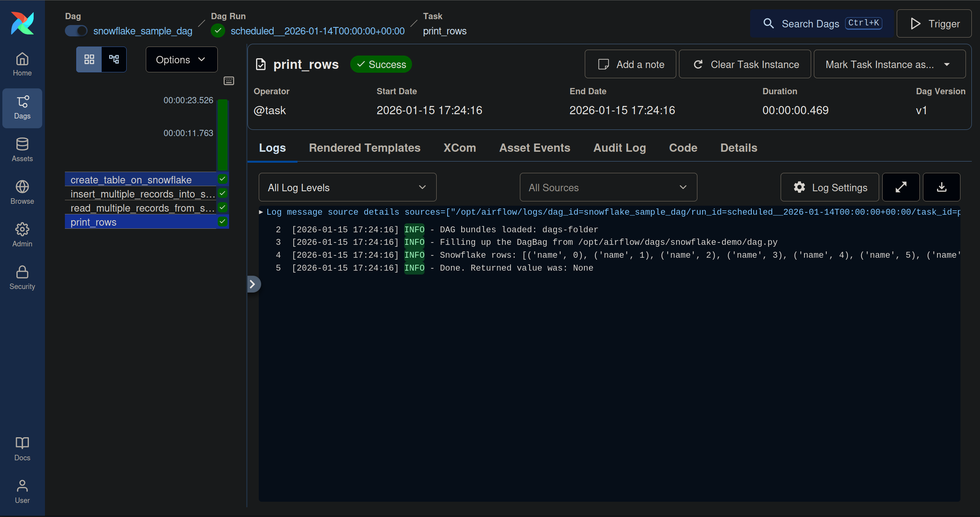
Task: Click the print_rows task document icon
Action: (x=260, y=65)
